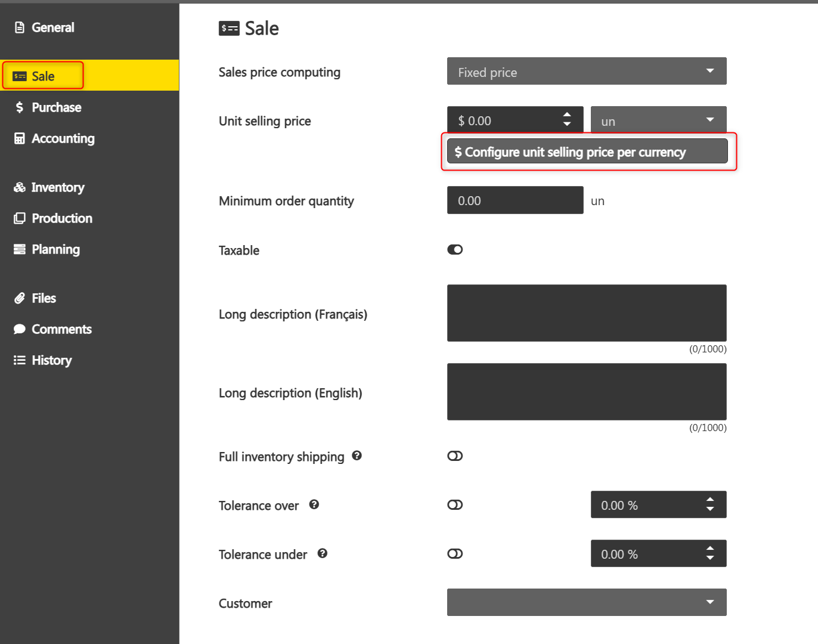Viewport: 818px width, 644px height.
Task: Click the Inventory boxes icon
Action: [x=20, y=187]
